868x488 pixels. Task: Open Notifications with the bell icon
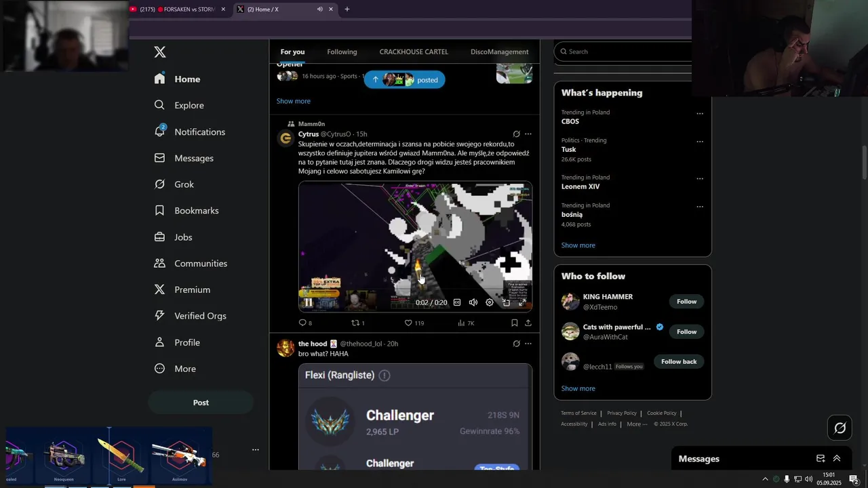(x=190, y=131)
